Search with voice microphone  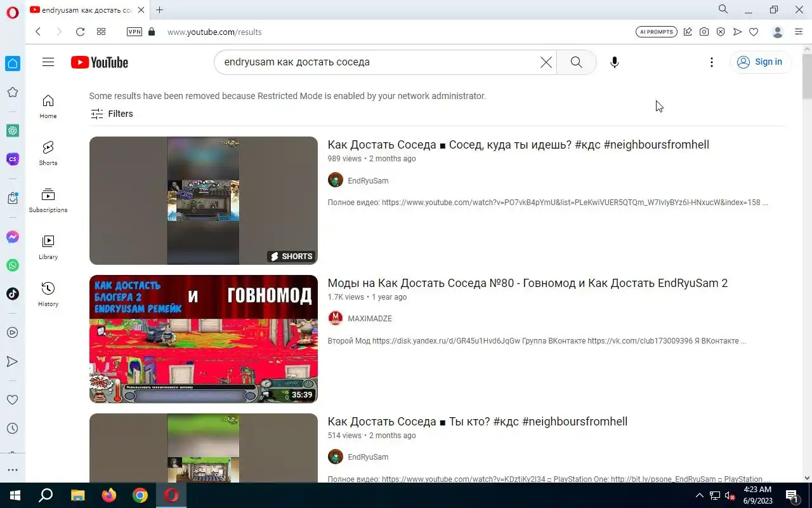(x=614, y=62)
